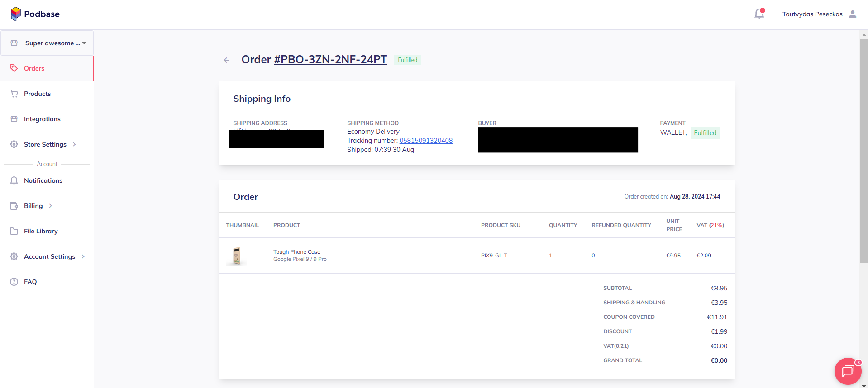Open tracking number 05815091320408

pyautogui.click(x=426, y=141)
